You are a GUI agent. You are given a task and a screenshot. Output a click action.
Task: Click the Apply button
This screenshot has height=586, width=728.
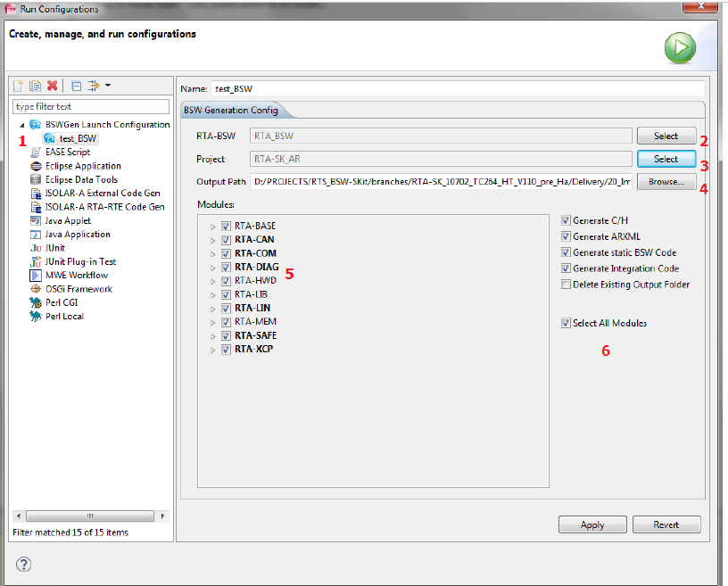592,524
